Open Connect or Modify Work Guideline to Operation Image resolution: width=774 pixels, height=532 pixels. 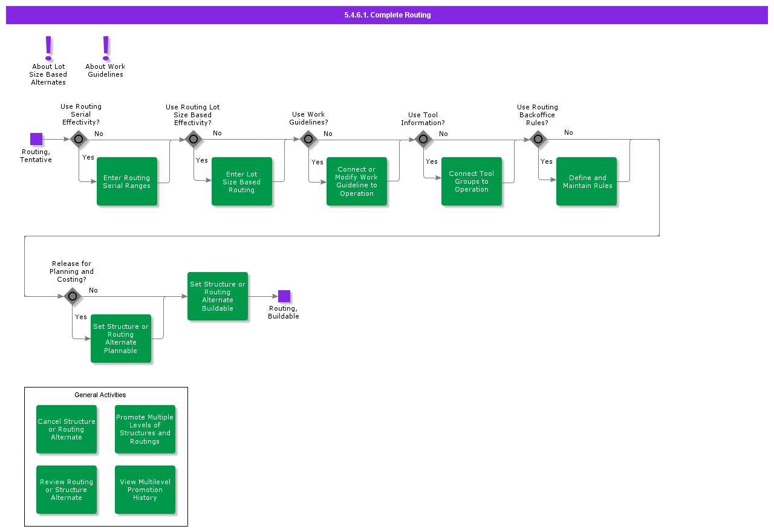[357, 181]
